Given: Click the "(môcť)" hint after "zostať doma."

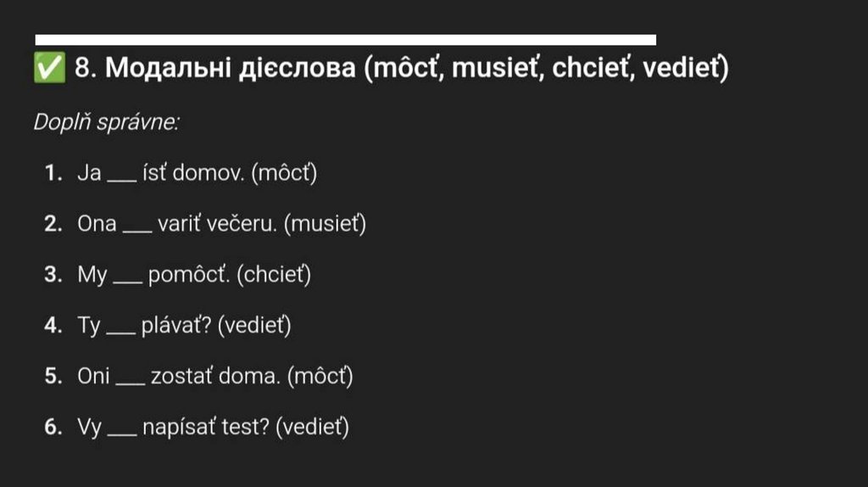Looking at the screenshot, I should (320, 377).
